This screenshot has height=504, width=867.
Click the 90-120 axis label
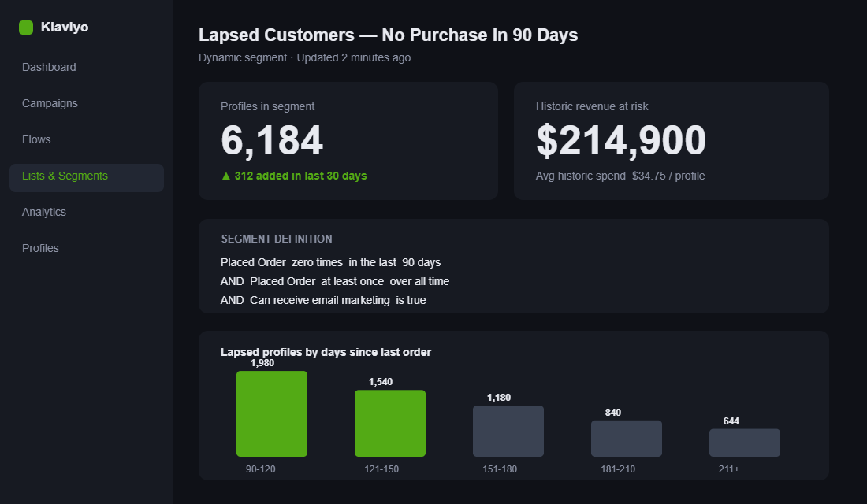coord(260,469)
